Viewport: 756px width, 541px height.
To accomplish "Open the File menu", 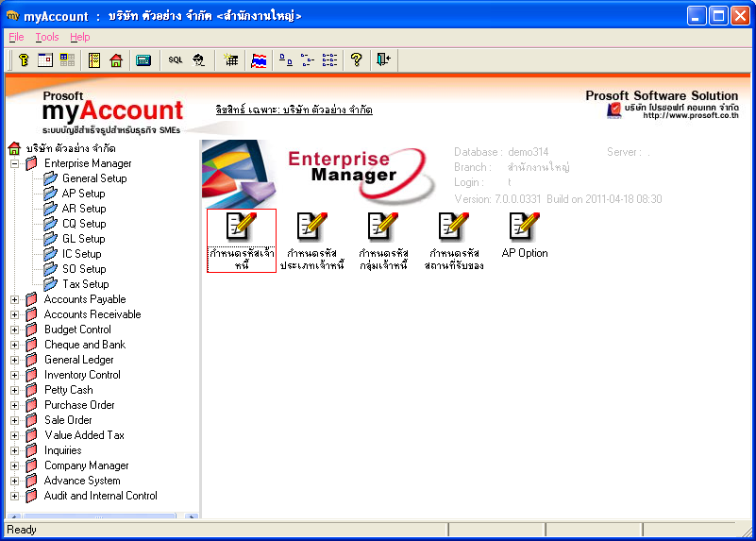I will click(16, 37).
